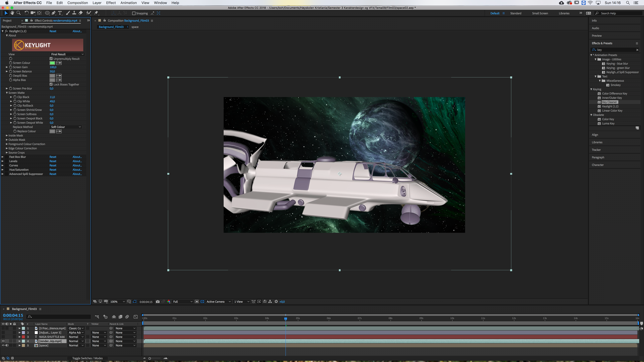
Task: Switch to the Project panel tab
Action: [x=7, y=20]
